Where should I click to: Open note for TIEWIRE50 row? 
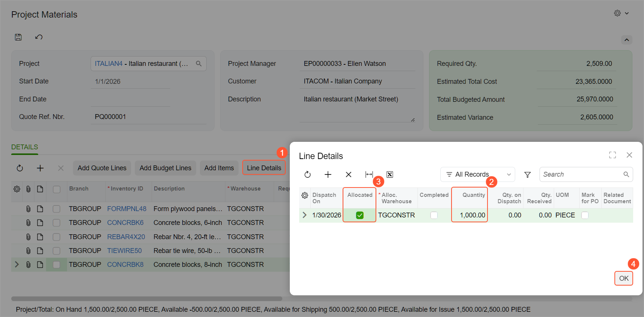tap(40, 251)
